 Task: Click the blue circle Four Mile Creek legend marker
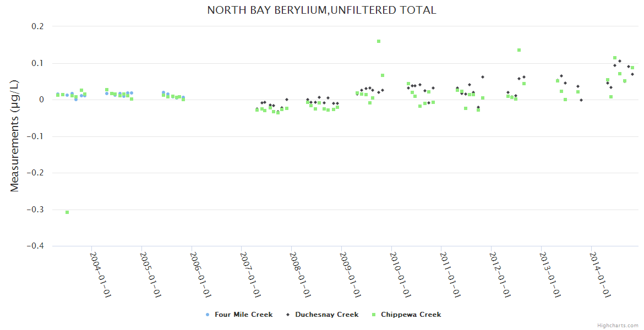(208, 315)
